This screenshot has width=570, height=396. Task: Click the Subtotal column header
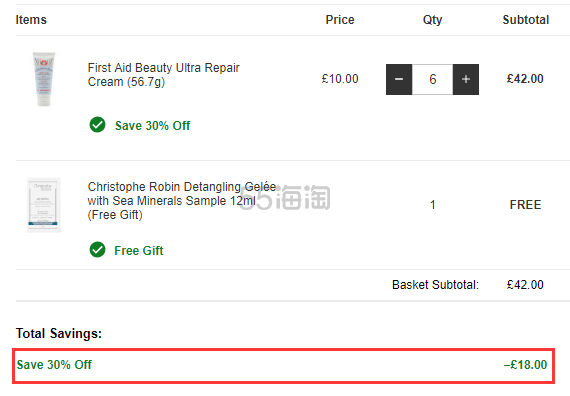coord(526,20)
